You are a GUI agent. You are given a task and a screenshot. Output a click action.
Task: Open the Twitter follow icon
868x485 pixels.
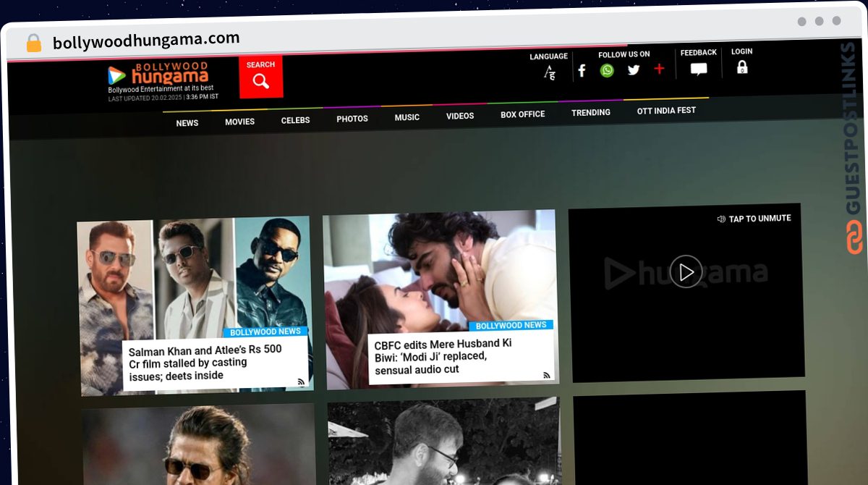[634, 69]
